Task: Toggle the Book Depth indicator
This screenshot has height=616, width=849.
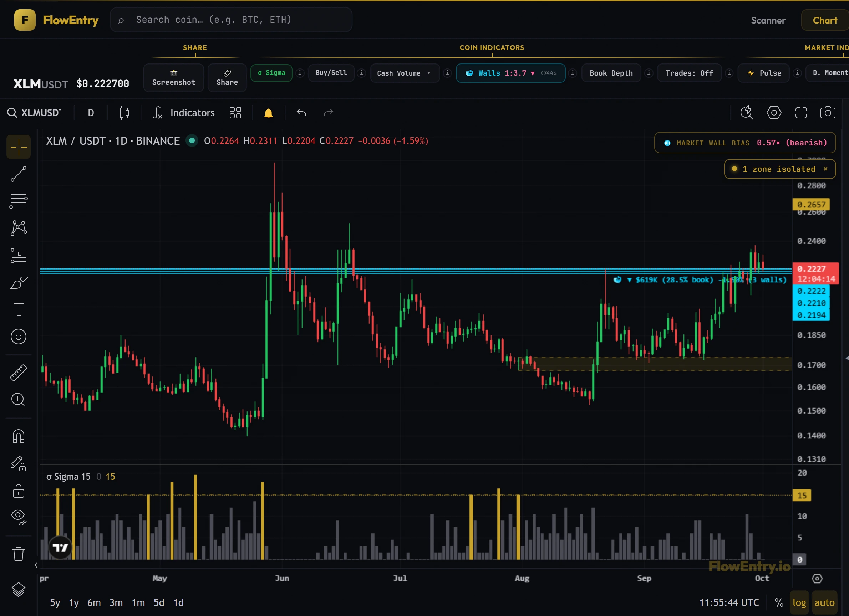Action: click(x=611, y=73)
